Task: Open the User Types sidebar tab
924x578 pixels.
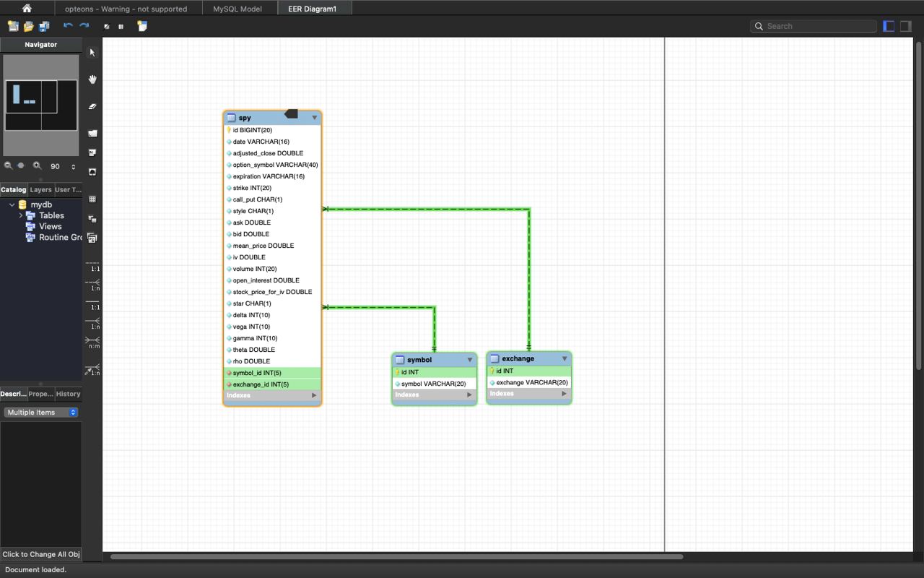Action: [68, 189]
